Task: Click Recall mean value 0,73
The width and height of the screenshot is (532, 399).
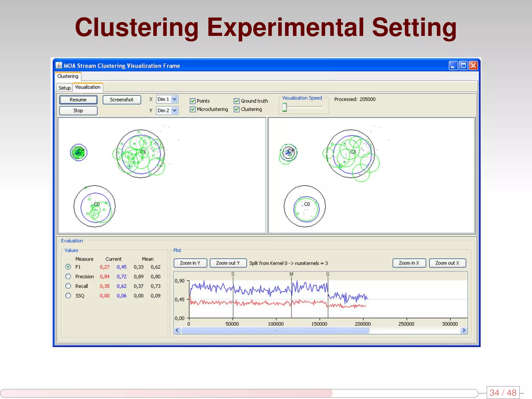Action: coord(156,286)
